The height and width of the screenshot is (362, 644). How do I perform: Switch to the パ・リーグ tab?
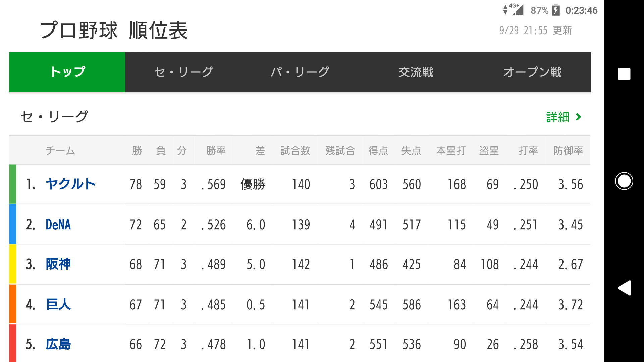click(x=300, y=72)
